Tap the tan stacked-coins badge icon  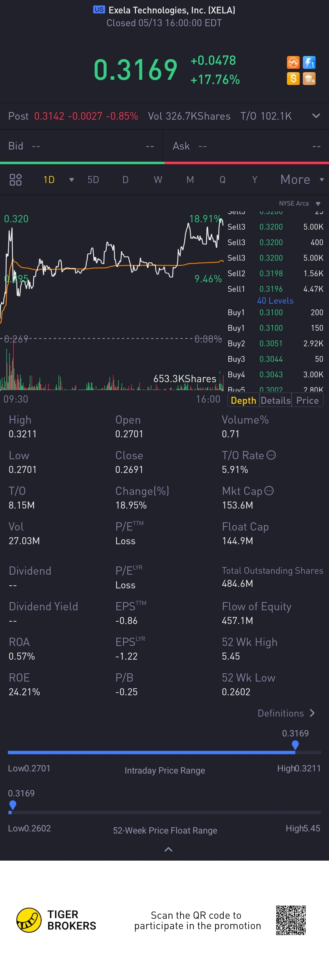[x=309, y=79]
